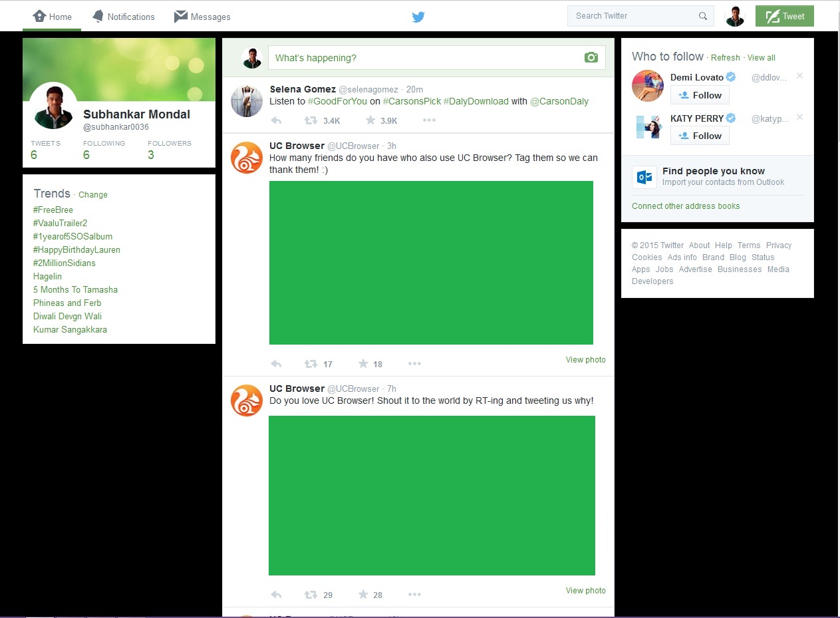
Task: Open Messages tab
Action: coord(202,17)
